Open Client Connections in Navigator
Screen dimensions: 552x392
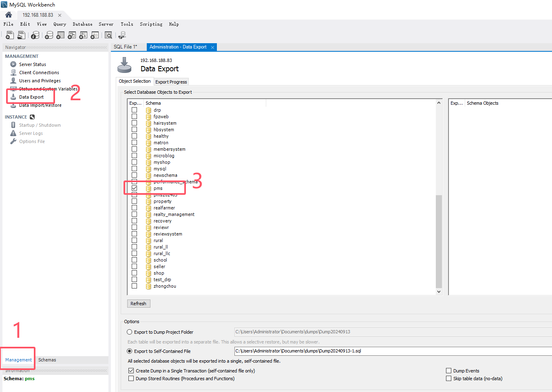point(39,73)
